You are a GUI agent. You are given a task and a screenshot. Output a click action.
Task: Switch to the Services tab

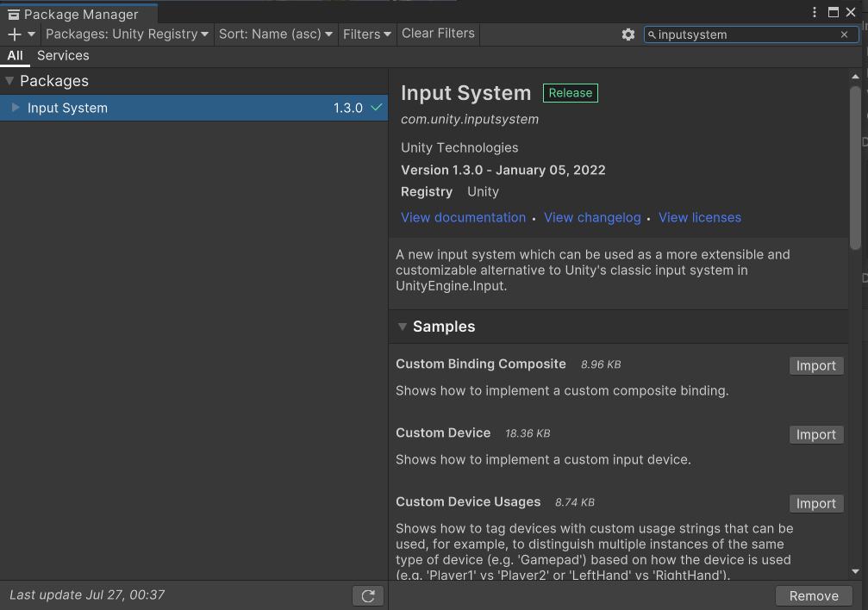click(63, 56)
